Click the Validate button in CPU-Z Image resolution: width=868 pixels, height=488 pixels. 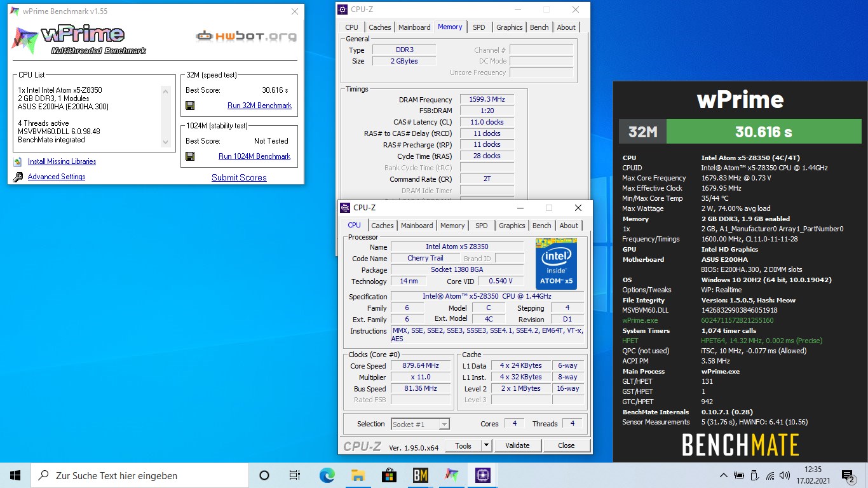click(x=517, y=445)
